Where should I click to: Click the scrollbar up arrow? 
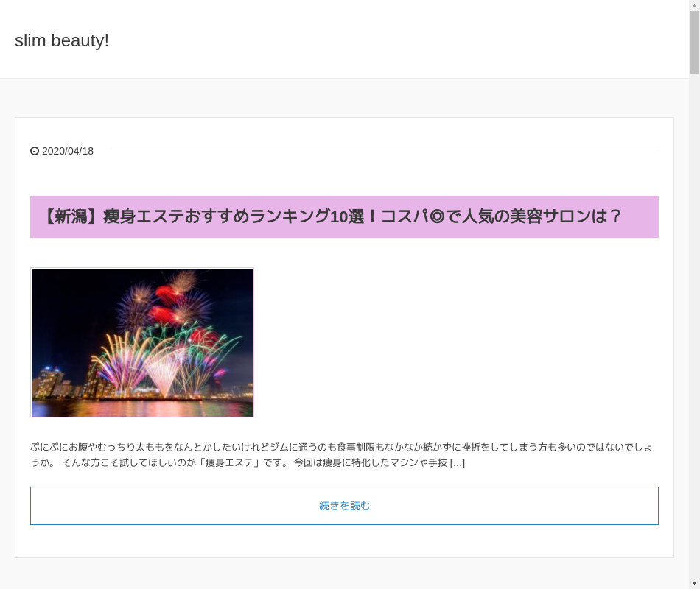[694, 5]
